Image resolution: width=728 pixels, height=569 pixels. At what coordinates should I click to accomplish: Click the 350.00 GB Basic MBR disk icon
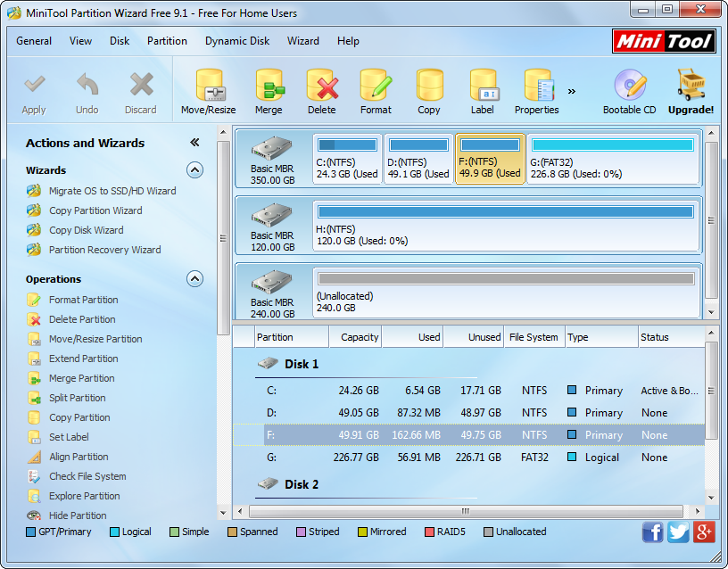point(272,149)
